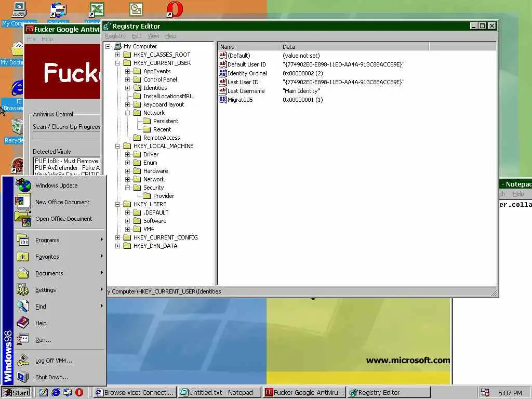The image size is (532, 399).
Task: Click the Opera desktop shortcut icon
Action: [175, 9]
